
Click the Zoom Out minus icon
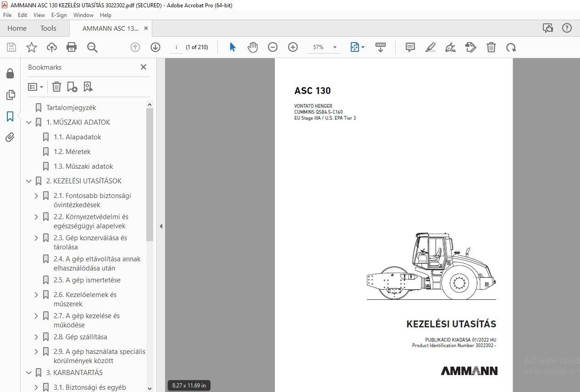[273, 47]
